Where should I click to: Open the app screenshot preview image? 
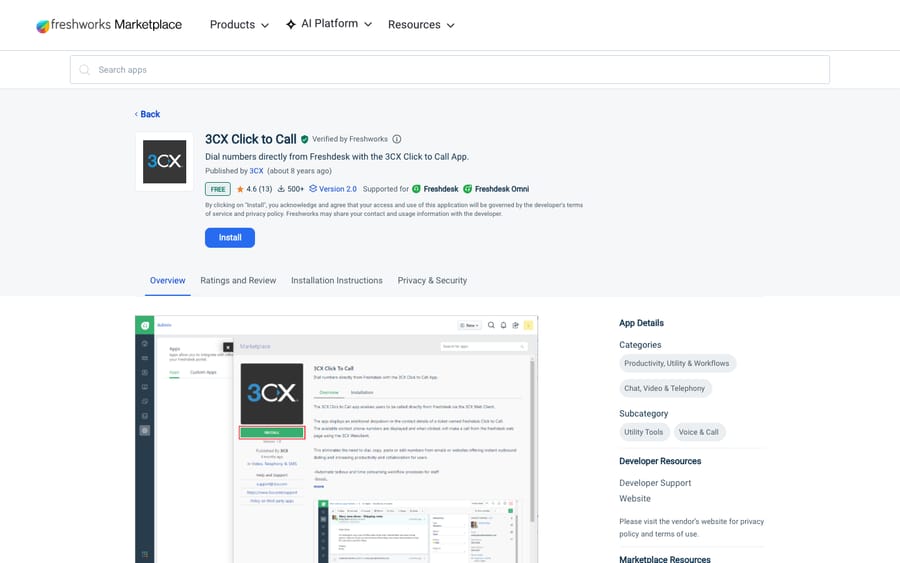coord(336,439)
